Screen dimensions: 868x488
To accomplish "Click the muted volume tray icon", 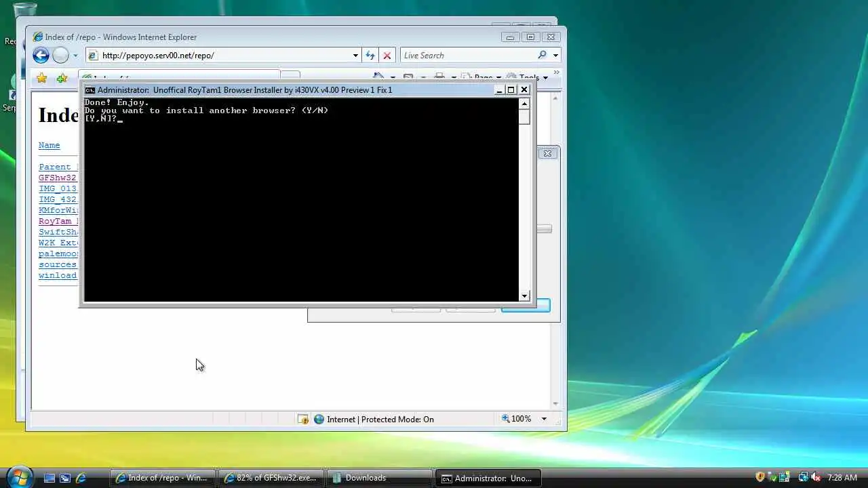I will [816, 477].
